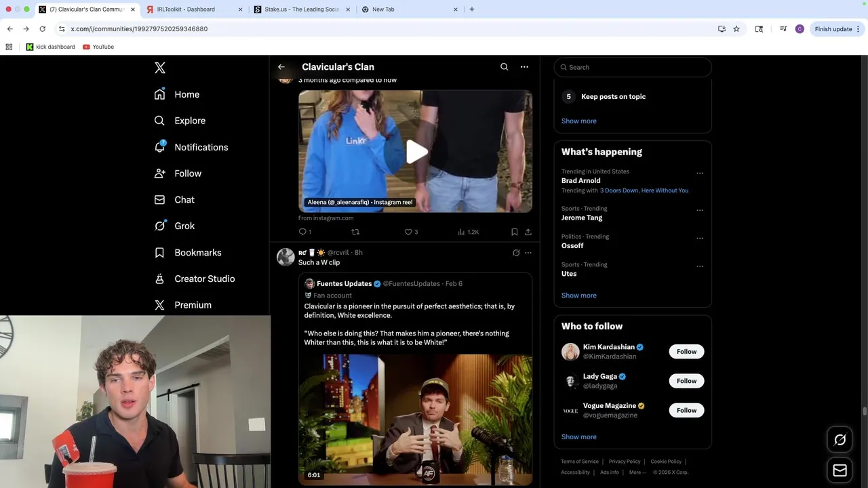Image resolution: width=868 pixels, height=488 pixels.
Task: Open Grok explain on rcvril post
Action: [x=516, y=253]
